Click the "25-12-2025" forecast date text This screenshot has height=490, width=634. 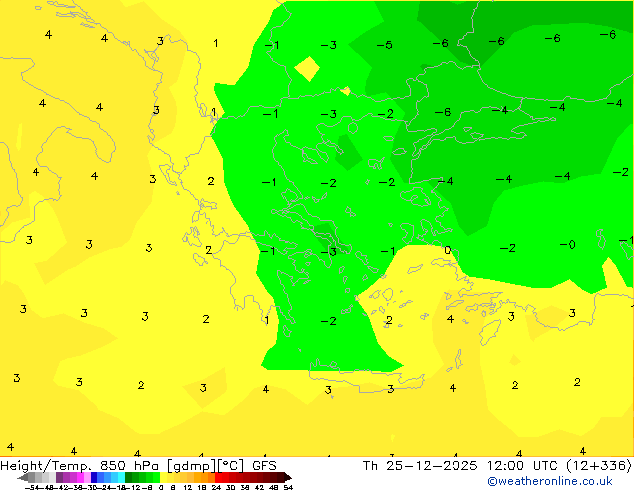(431, 466)
